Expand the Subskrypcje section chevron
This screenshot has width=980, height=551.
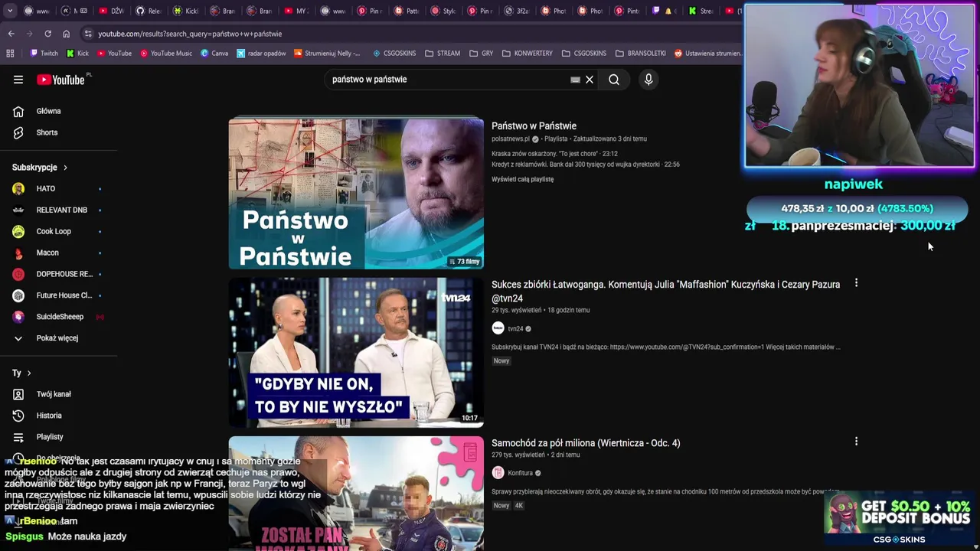65,168
